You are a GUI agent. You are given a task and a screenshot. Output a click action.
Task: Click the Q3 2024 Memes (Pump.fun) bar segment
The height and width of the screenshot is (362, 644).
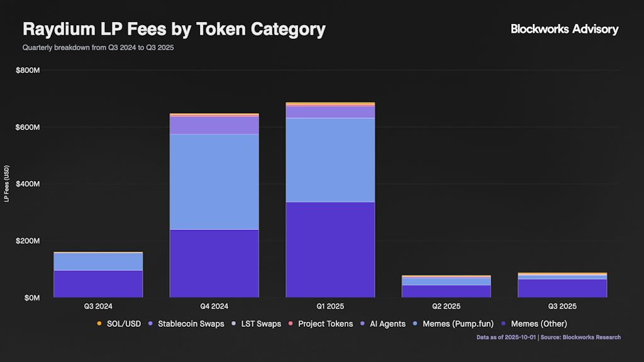pyautogui.click(x=98, y=261)
